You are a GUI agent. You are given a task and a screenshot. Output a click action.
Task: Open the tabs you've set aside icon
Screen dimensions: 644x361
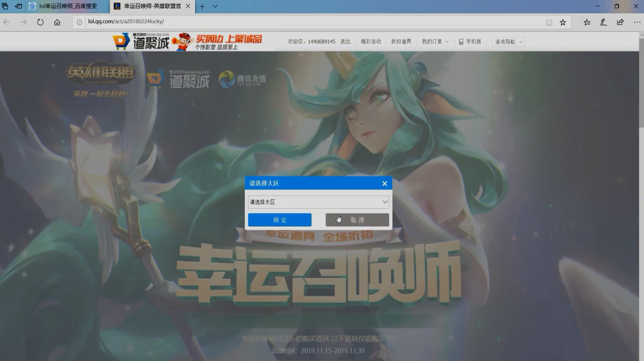(5, 6)
